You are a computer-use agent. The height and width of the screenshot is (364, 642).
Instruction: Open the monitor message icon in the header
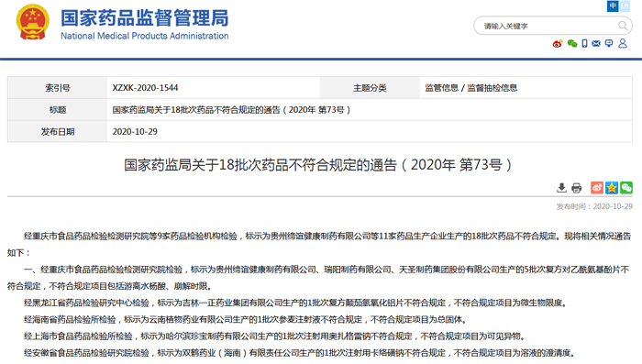(609, 43)
